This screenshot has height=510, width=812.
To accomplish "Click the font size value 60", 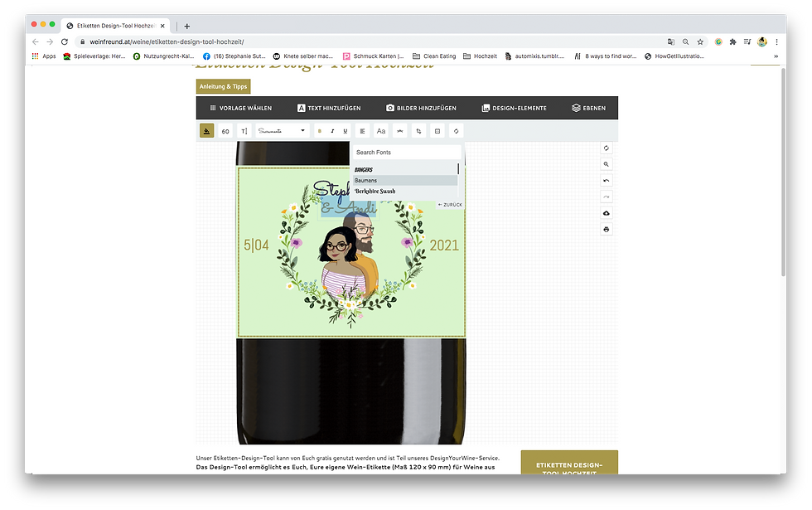I will [225, 132].
